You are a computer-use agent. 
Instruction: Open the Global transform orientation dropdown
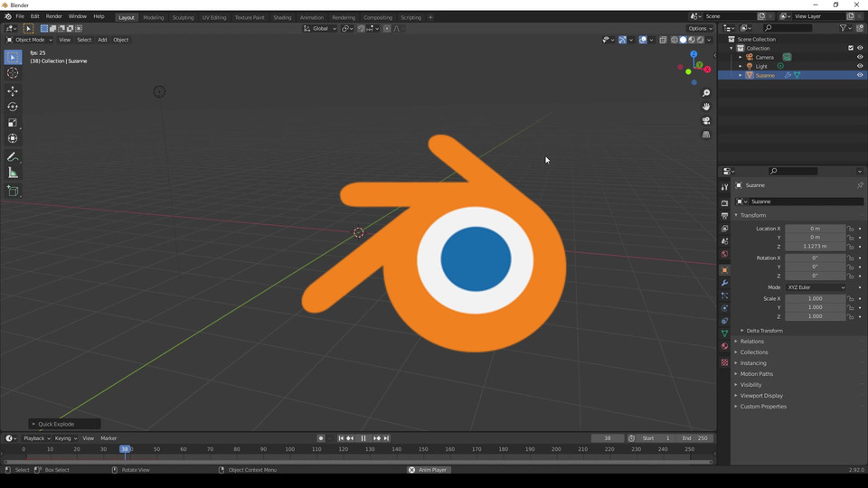pyautogui.click(x=319, y=29)
